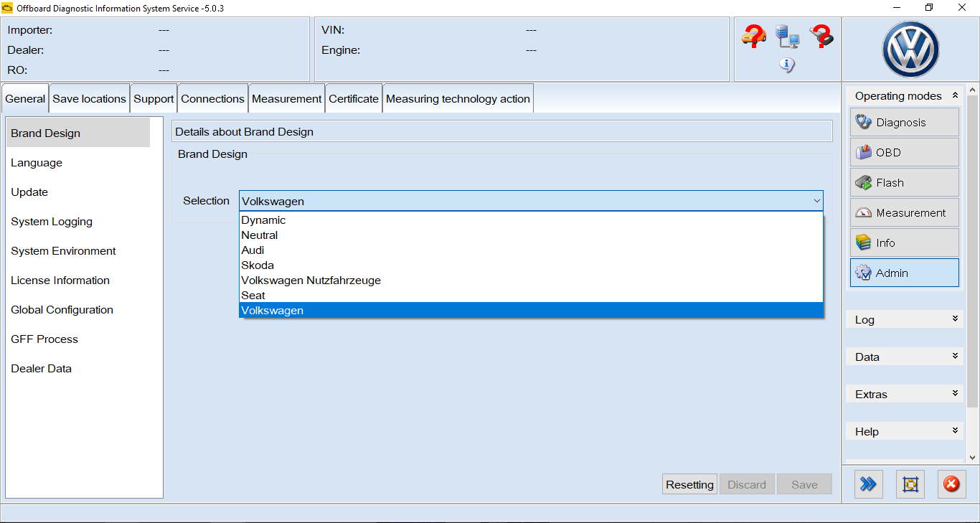The height and width of the screenshot is (523, 980).
Task: Click the Importer label in header
Action: point(30,30)
